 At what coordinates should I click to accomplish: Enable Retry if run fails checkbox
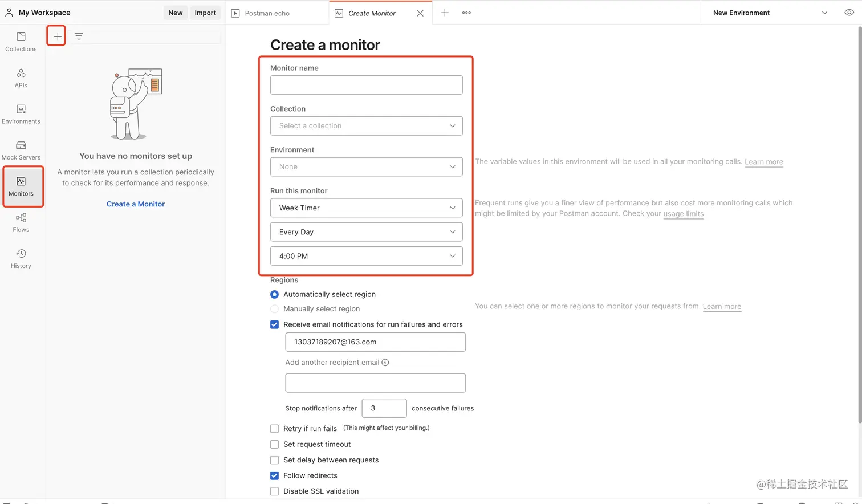tap(274, 429)
